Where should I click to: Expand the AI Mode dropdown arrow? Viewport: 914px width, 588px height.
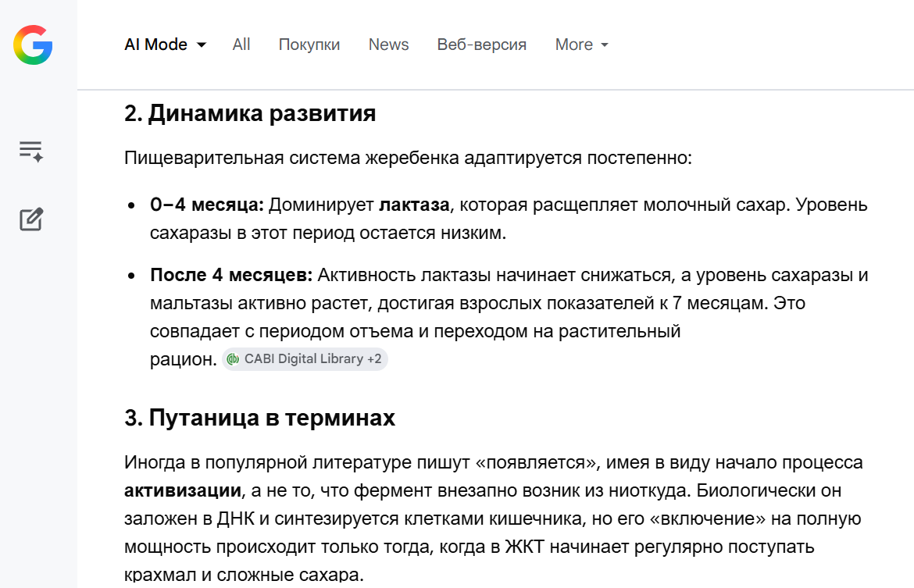[202, 45]
